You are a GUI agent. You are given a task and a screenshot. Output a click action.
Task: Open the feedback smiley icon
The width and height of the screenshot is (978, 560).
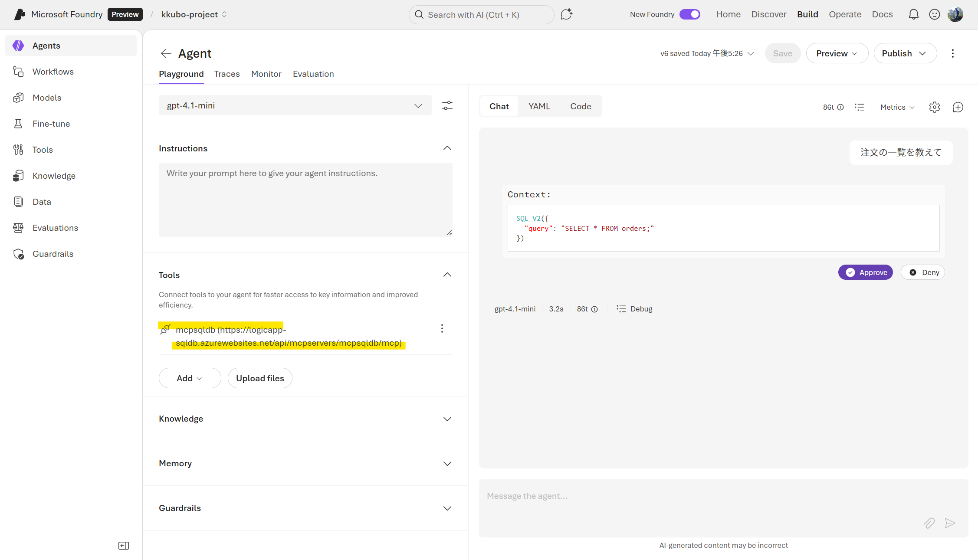click(x=934, y=14)
